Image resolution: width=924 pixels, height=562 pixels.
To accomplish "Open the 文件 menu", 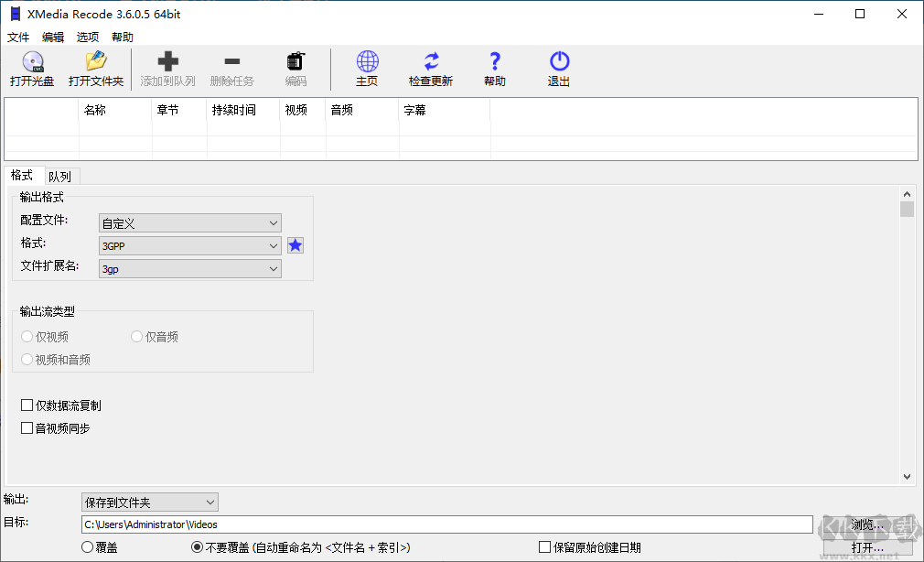I will tap(18, 38).
